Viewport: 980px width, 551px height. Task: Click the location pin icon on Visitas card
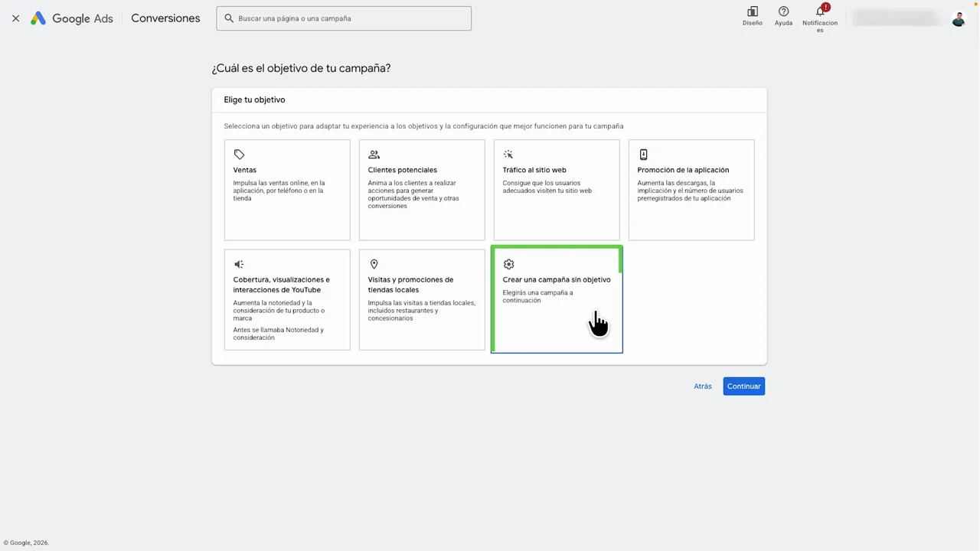pyautogui.click(x=374, y=264)
